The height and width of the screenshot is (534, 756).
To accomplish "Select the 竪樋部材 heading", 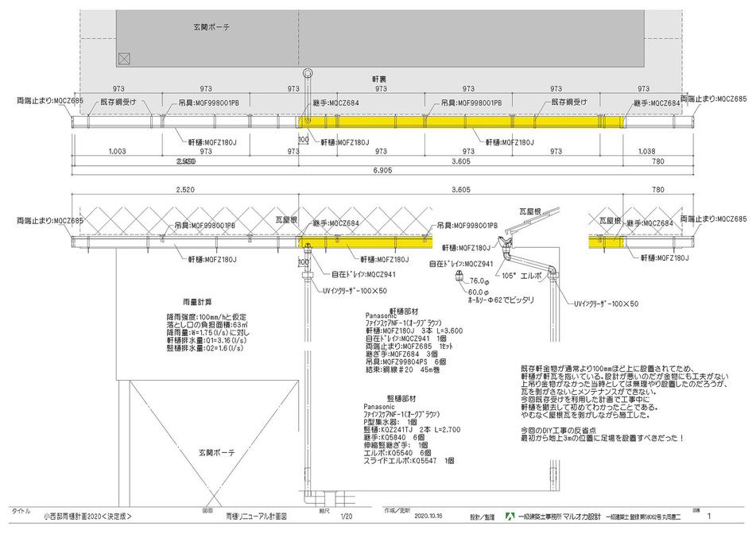I will point(401,399).
